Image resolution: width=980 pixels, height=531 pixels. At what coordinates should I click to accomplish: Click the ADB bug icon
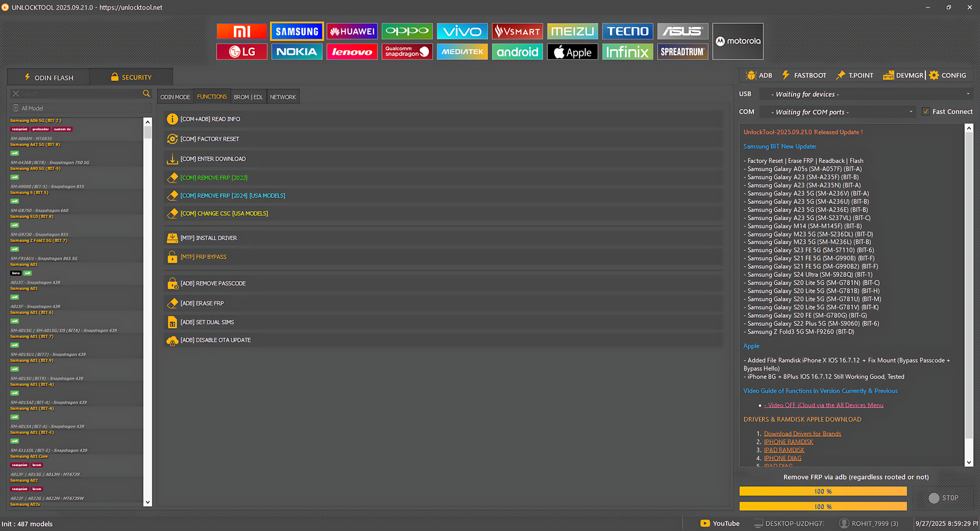tap(752, 75)
